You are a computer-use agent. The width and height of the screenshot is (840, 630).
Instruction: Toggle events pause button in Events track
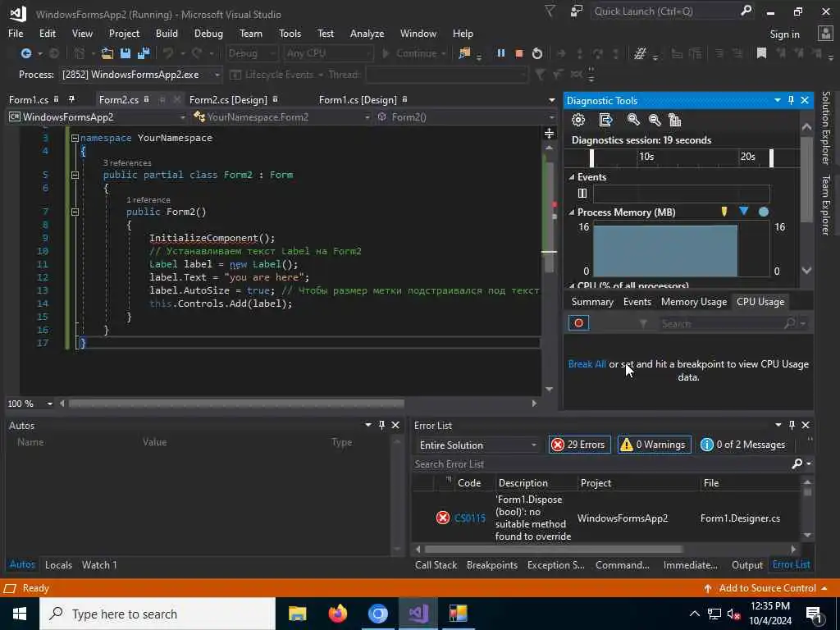point(582,194)
